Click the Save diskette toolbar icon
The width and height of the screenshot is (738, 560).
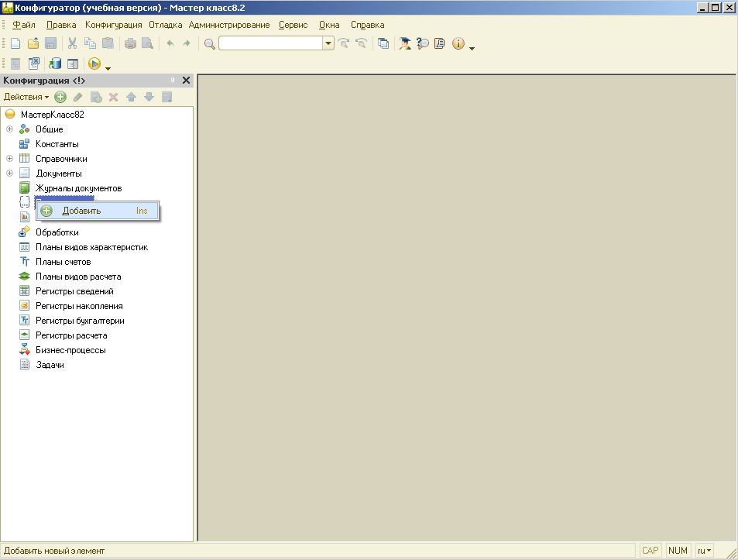(x=50, y=44)
